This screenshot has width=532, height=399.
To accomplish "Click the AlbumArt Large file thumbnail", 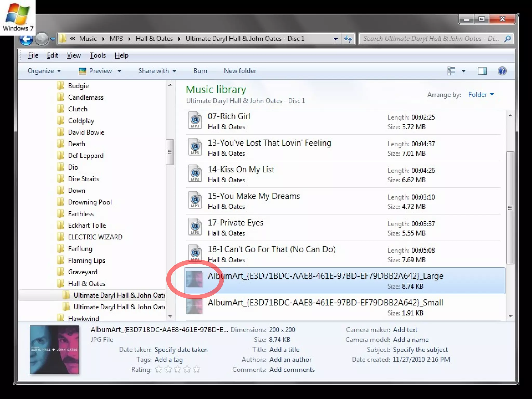I will coord(194,279).
